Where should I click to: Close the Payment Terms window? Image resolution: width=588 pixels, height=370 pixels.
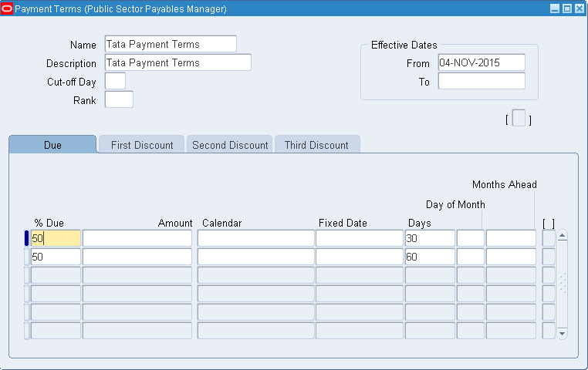coord(579,8)
